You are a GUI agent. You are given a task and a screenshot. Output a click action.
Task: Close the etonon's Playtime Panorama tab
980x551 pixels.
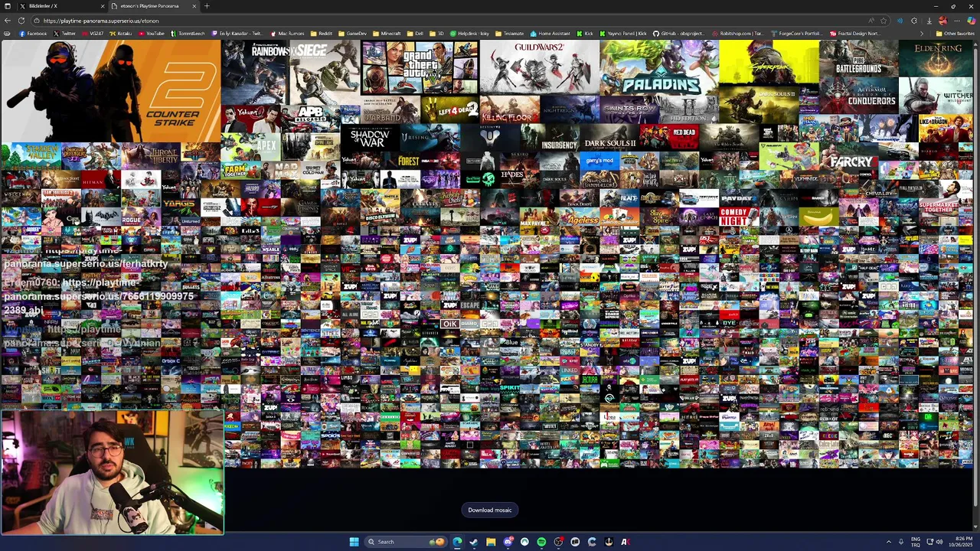(194, 6)
